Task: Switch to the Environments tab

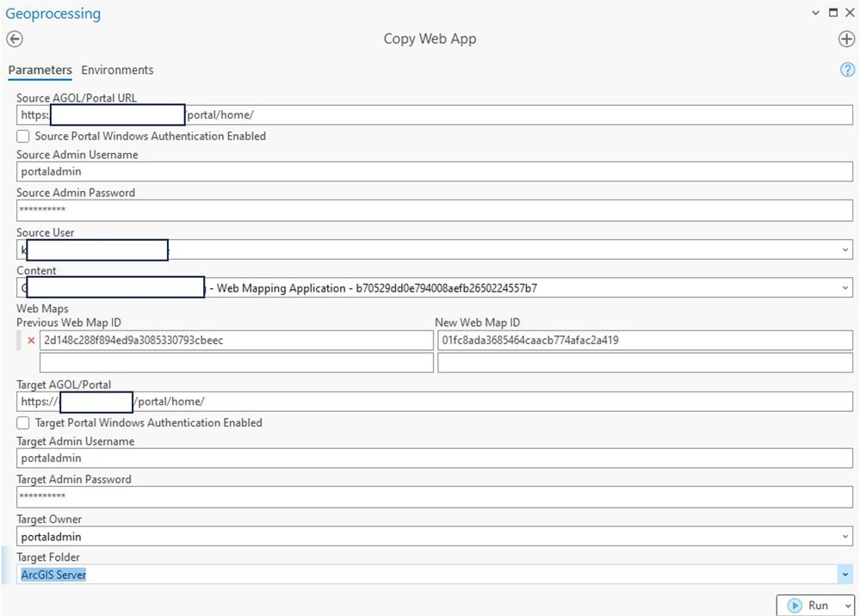Action: coord(117,70)
